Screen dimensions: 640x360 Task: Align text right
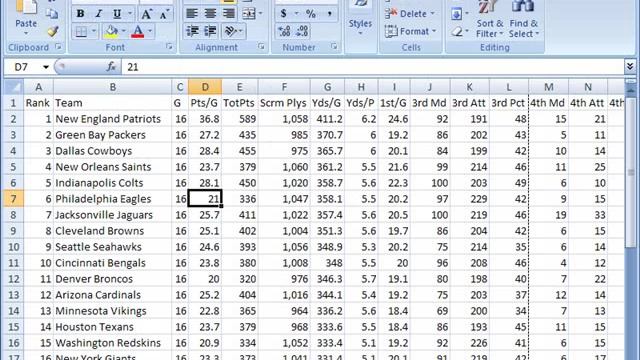(x=229, y=14)
